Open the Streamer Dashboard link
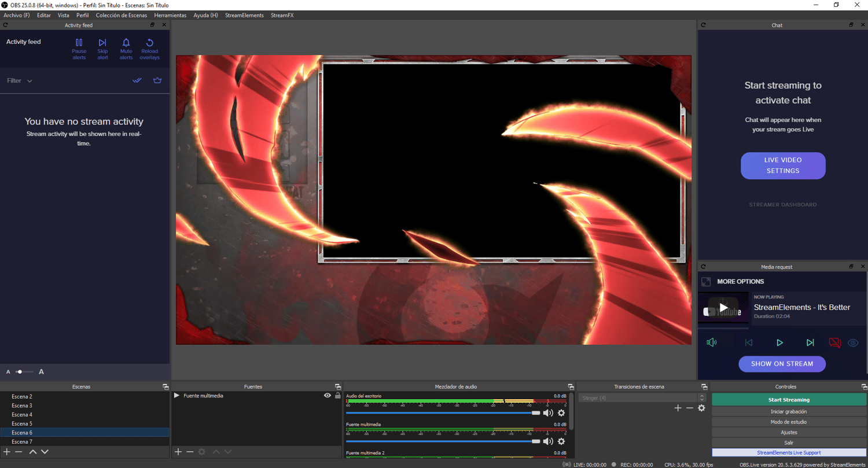The height and width of the screenshot is (468, 868). pyautogui.click(x=783, y=205)
